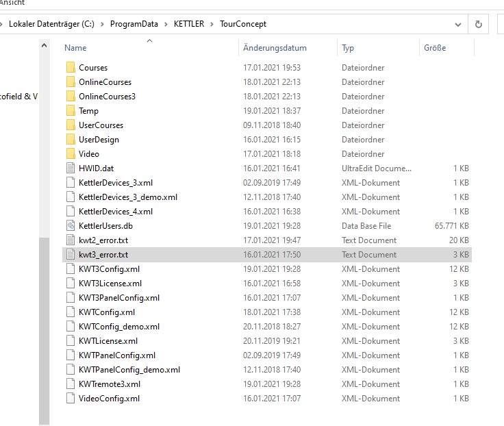Select the OnlineCourses3 folder icon
The image size is (504, 426).
(x=71, y=97)
